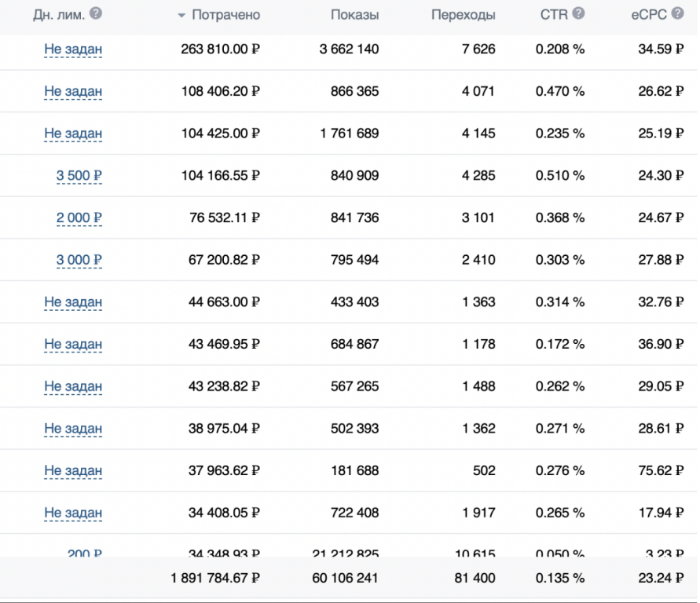Click the help icon next to eCPC

pos(677,14)
